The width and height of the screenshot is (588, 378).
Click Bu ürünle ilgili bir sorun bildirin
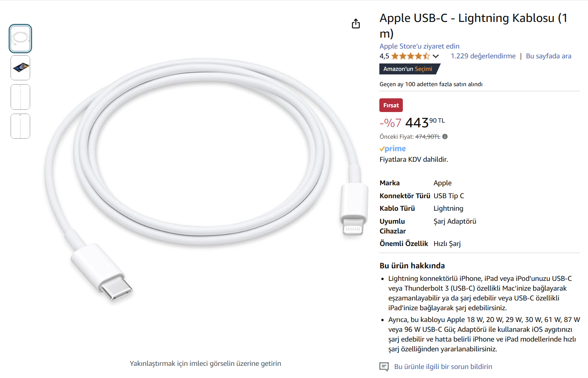(443, 367)
